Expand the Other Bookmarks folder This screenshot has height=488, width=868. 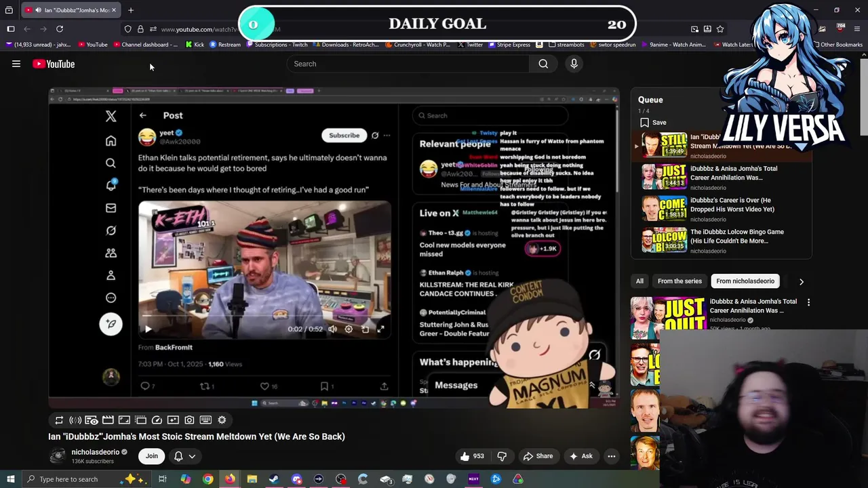(x=837, y=45)
